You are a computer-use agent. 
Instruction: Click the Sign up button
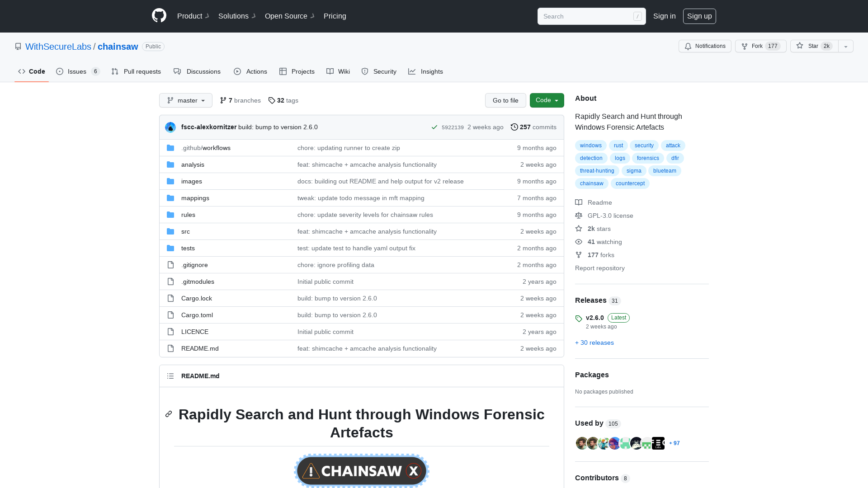tap(699, 16)
